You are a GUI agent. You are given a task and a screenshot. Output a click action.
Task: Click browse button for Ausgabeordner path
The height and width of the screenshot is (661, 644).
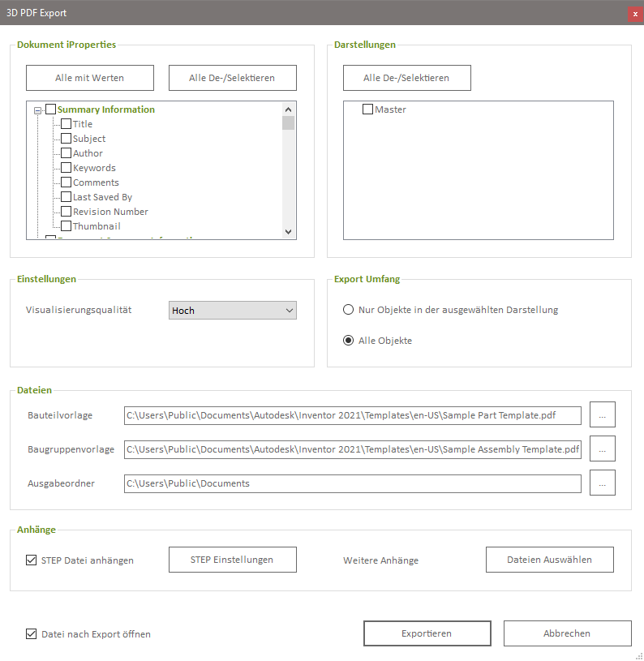[602, 483]
